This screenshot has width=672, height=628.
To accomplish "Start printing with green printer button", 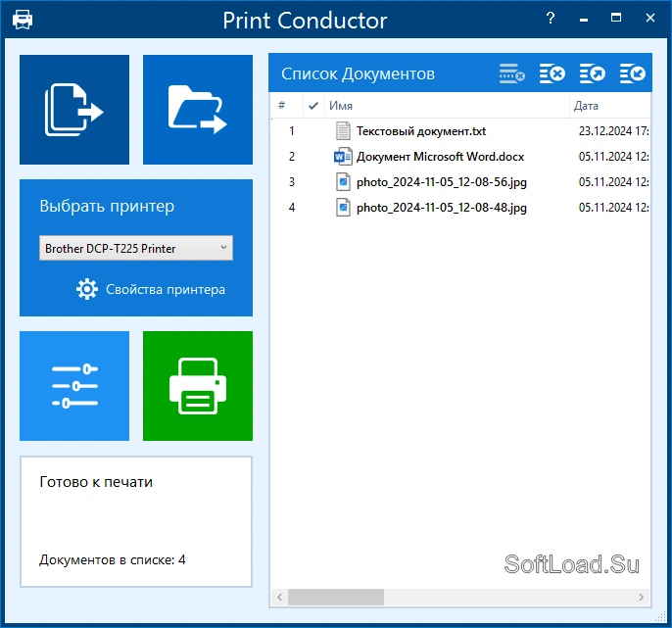I will [198, 385].
